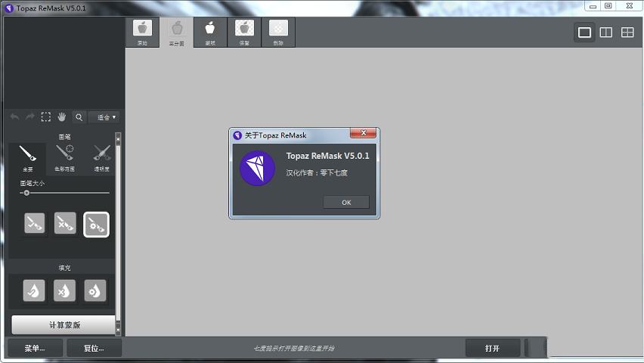
Task: Click the fill-to-compute droplet with gear
Action: [x=95, y=290]
